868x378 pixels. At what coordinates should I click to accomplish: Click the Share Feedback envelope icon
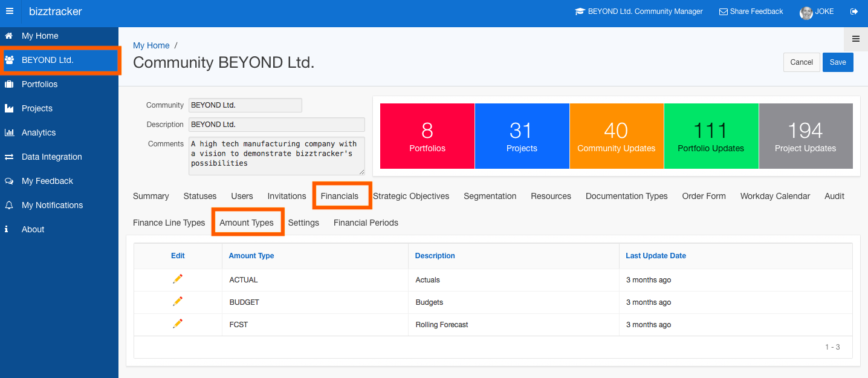coord(724,11)
